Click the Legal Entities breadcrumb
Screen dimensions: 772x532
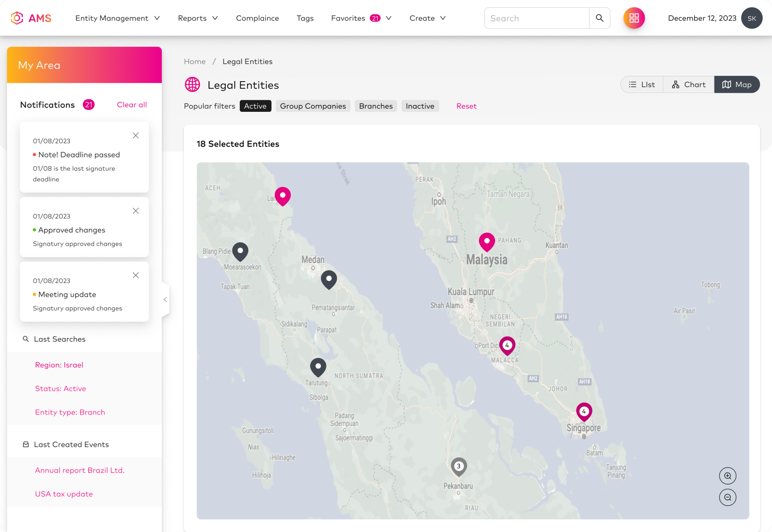[248, 62]
